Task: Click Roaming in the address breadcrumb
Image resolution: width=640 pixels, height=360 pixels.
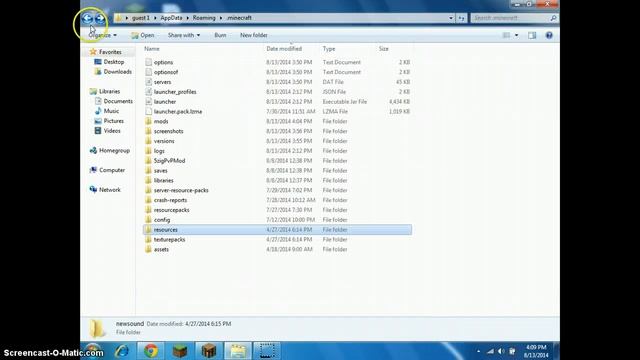Action: click(x=204, y=18)
